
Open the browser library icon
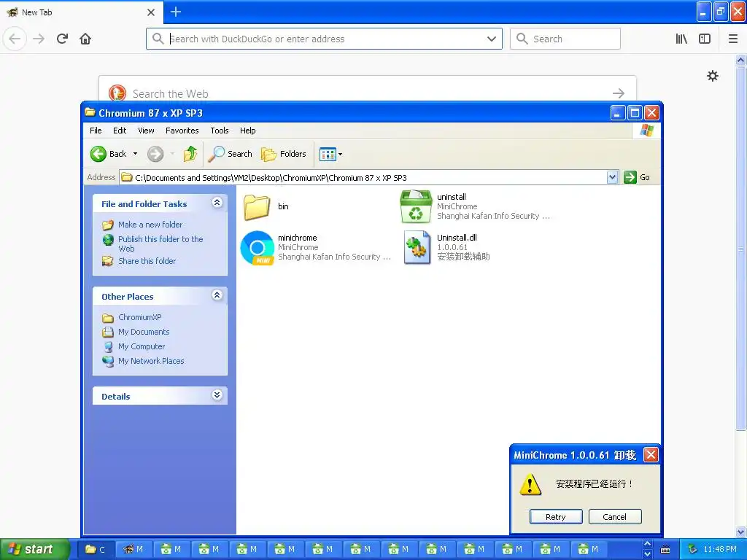pos(681,39)
